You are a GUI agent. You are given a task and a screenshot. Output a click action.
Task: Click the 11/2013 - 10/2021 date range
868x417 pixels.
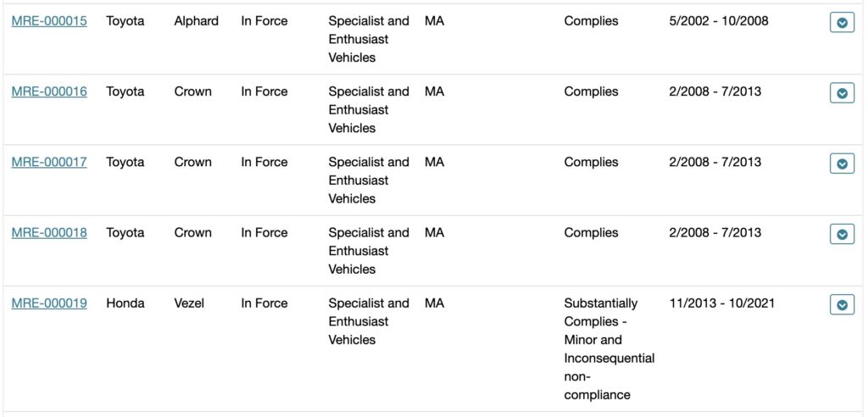point(721,303)
